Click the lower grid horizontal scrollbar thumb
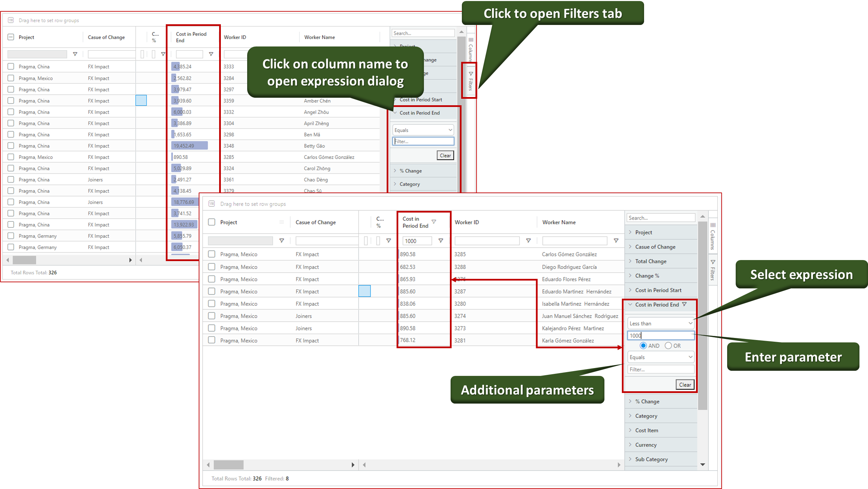 coord(228,465)
